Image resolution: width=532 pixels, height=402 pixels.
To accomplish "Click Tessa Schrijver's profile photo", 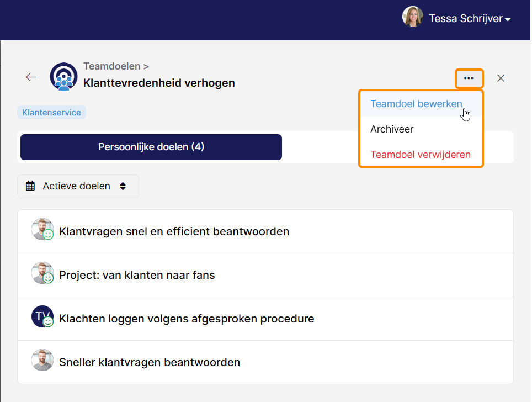I will pos(413,17).
